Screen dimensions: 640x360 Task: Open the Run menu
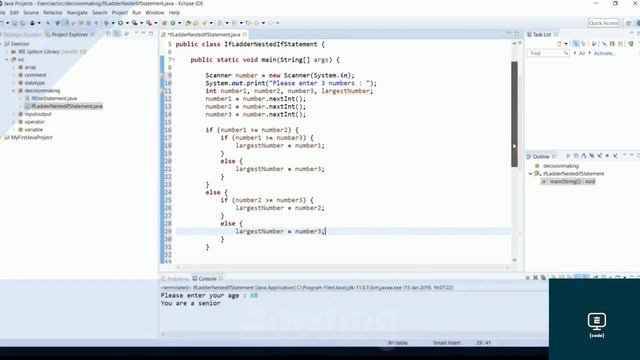pos(136,13)
